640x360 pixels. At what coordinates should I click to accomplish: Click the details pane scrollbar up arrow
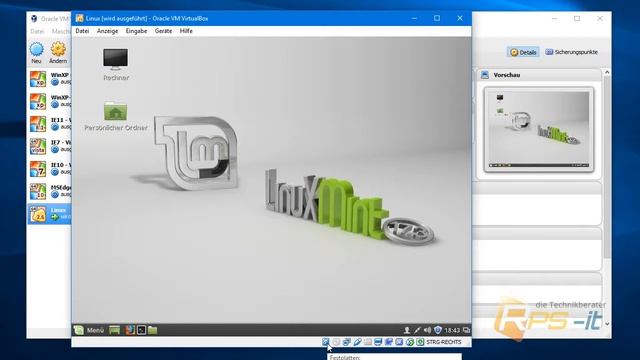(x=607, y=72)
